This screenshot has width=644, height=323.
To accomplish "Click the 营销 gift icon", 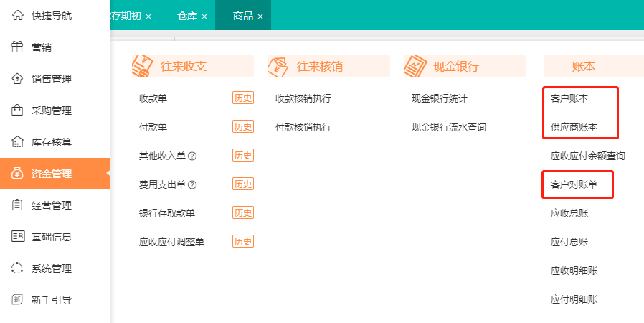I will coord(18,47).
